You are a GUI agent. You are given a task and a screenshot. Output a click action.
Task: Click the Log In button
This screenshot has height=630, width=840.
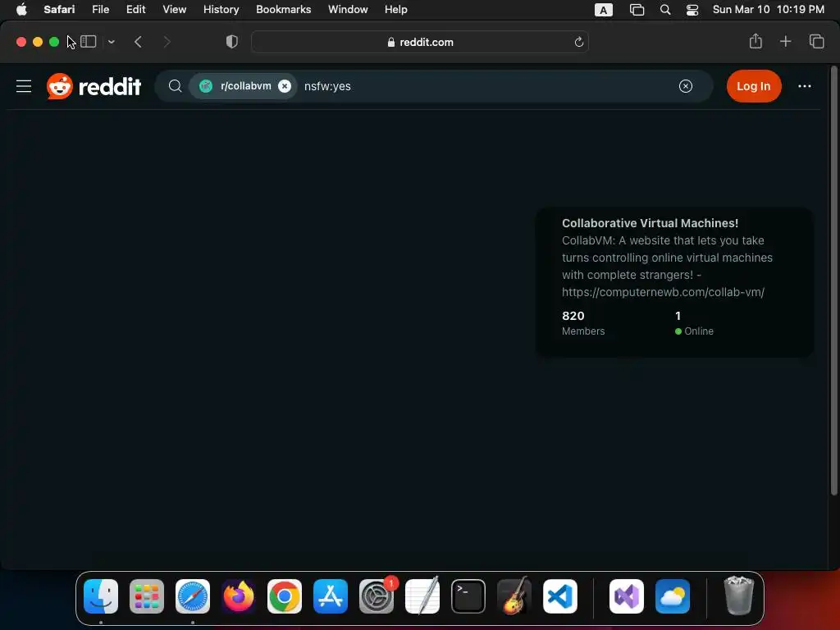753,86
